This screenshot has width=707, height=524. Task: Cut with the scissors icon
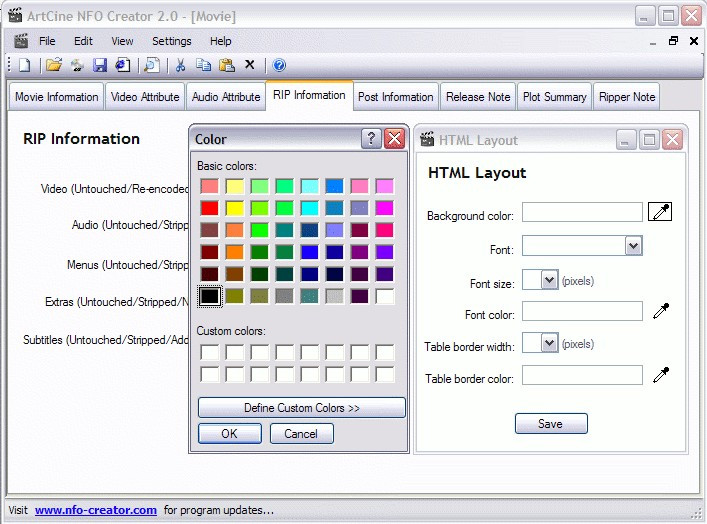pos(180,65)
